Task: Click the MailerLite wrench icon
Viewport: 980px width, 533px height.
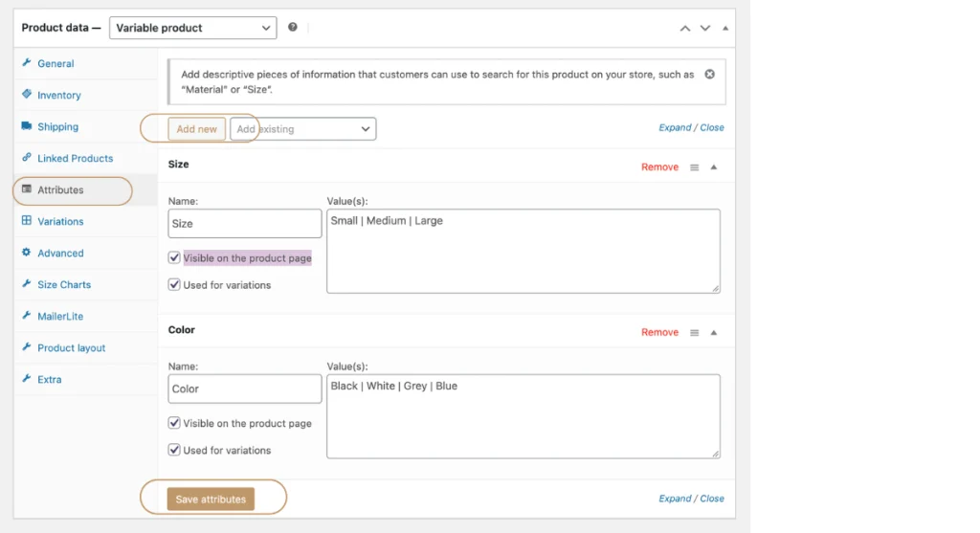Action: click(x=26, y=316)
